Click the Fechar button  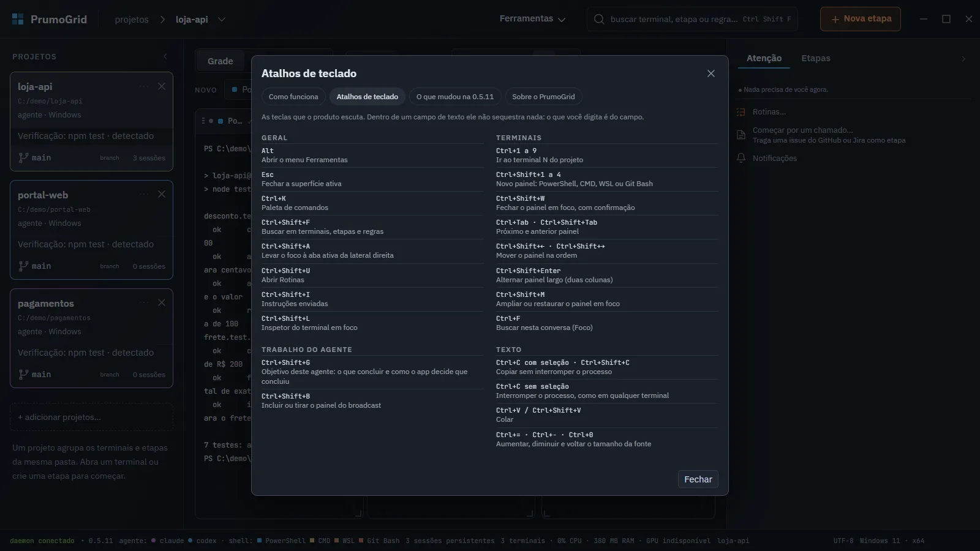(x=698, y=479)
